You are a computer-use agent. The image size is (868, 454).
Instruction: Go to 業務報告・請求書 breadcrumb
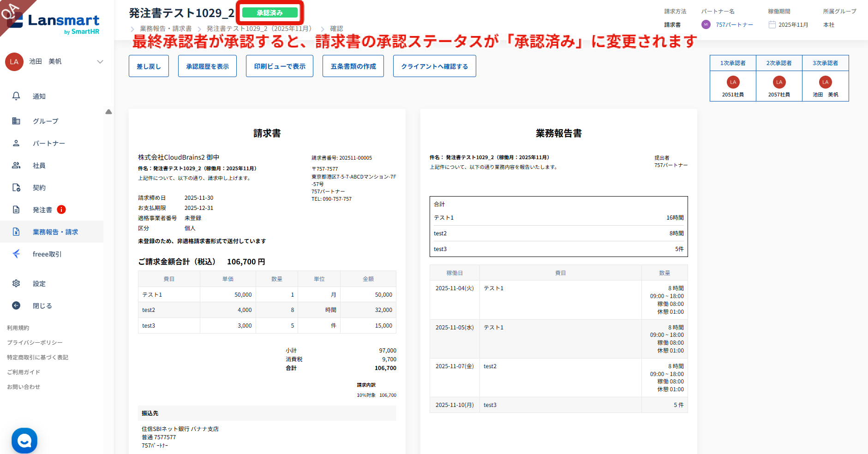click(166, 29)
